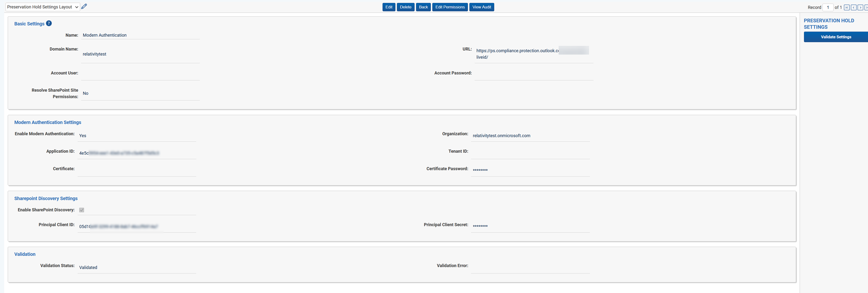
Task: Run Validate Settings
Action: [836, 37]
